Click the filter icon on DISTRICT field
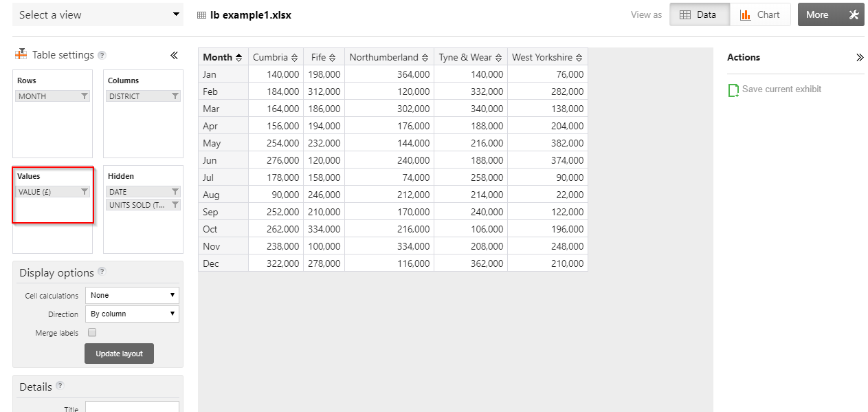This screenshot has width=868, height=412. click(x=175, y=96)
